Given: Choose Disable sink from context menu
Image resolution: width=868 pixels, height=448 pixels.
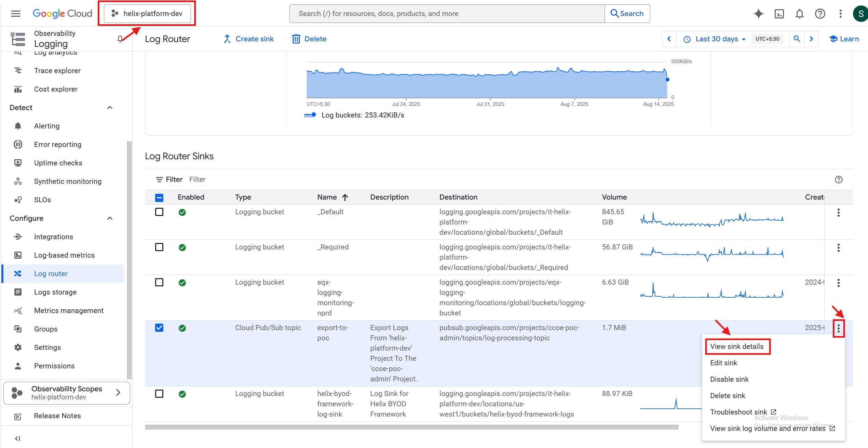Looking at the screenshot, I should [x=729, y=379].
